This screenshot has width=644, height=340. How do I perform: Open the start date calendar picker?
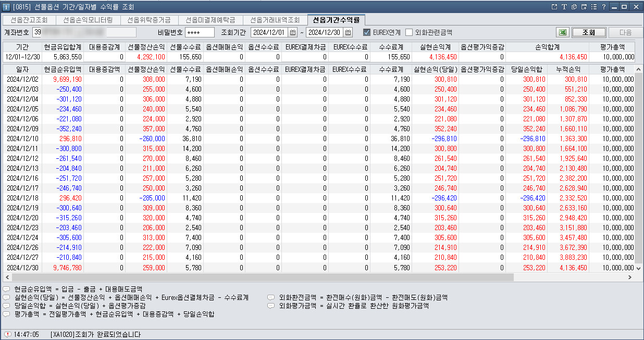coord(293,32)
